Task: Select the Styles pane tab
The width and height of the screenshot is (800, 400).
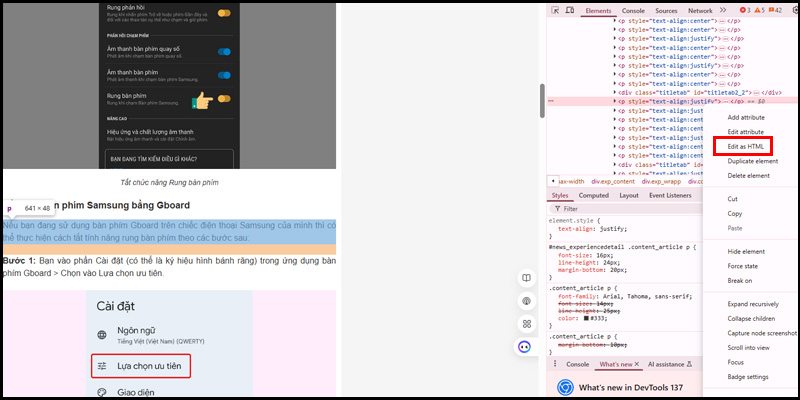Action: click(x=560, y=195)
